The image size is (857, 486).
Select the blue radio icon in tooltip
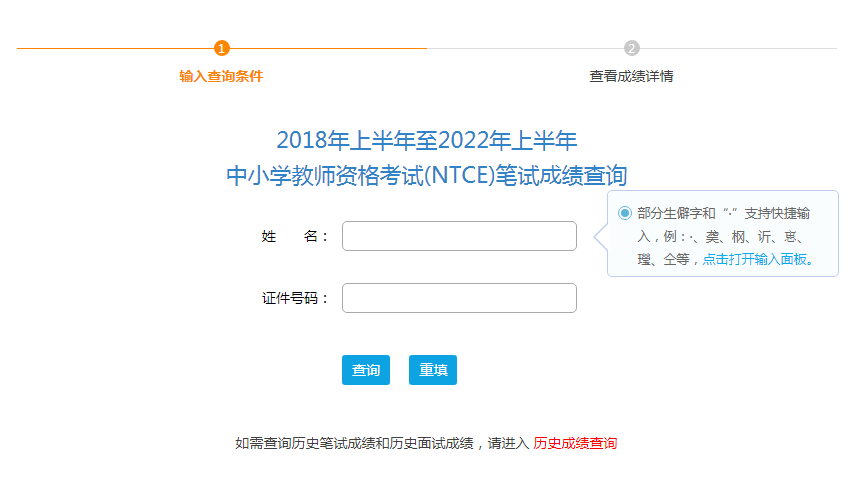coord(625,213)
